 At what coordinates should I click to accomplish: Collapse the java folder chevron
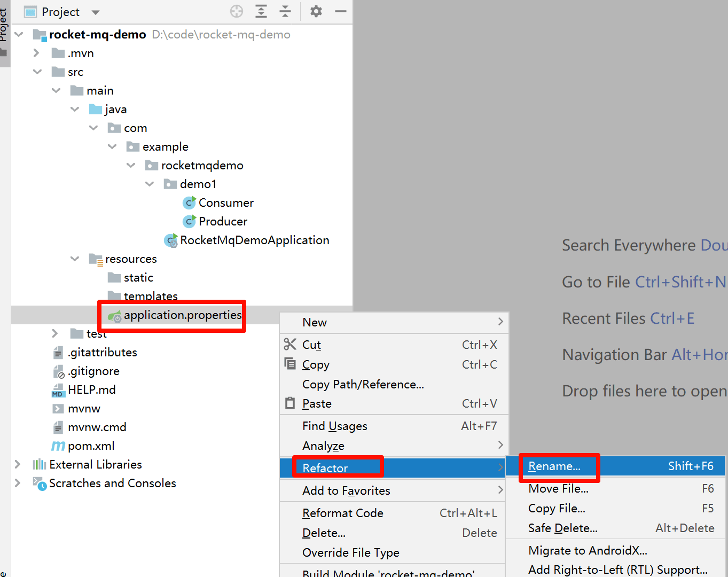(75, 110)
